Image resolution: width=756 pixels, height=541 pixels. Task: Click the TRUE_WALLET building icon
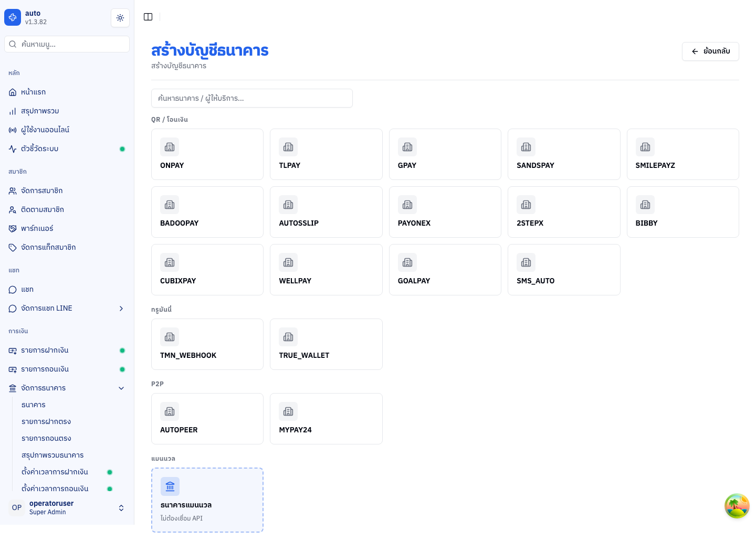288,337
